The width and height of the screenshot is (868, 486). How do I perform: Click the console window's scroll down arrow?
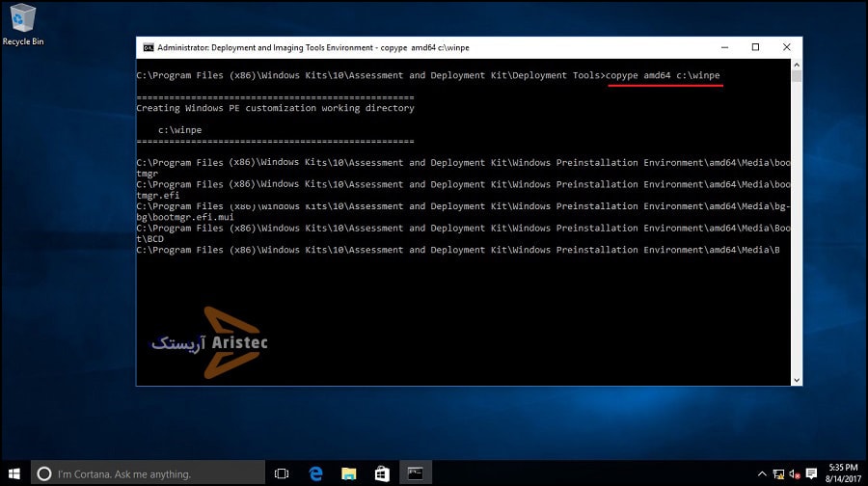click(797, 380)
